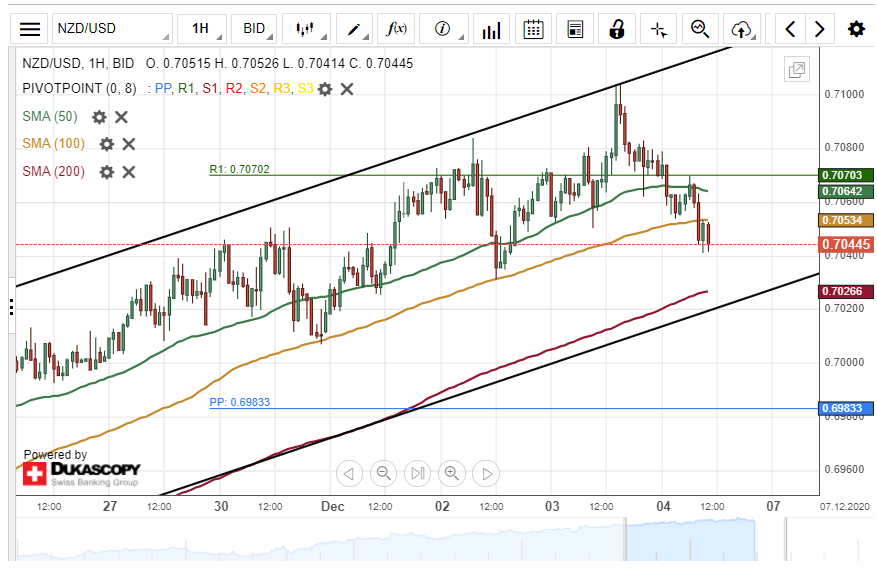877x568 pixels.
Task: Open SMA (50) indicator settings gear
Action: pyautogui.click(x=99, y=117)
